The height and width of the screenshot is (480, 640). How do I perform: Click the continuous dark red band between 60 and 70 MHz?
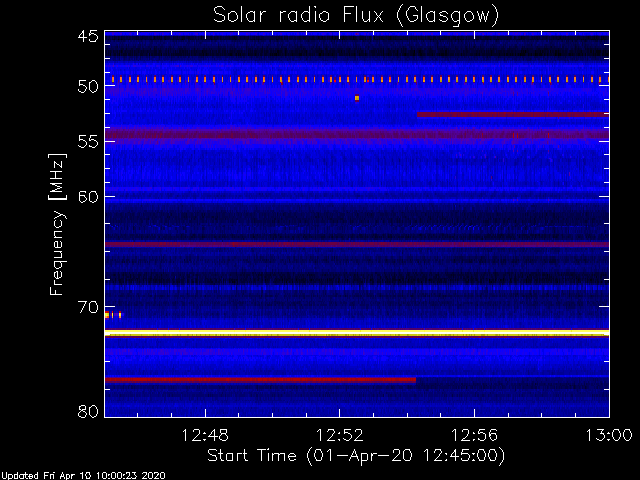357,244
